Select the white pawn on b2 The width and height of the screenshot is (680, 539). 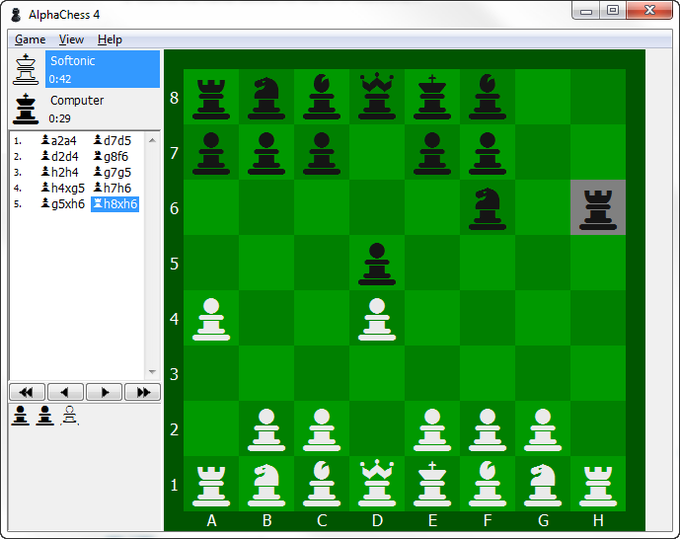point(266,429)
